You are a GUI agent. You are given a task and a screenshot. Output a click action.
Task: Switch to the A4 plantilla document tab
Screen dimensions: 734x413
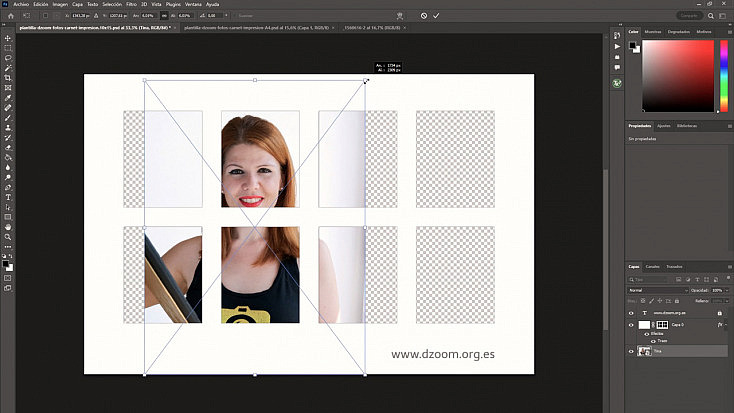coord(256,28)
